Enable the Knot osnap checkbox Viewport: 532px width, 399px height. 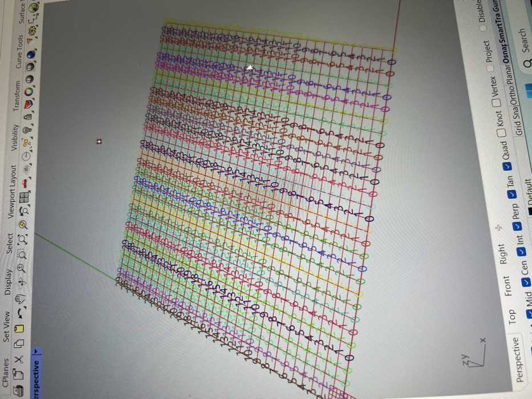501,133
